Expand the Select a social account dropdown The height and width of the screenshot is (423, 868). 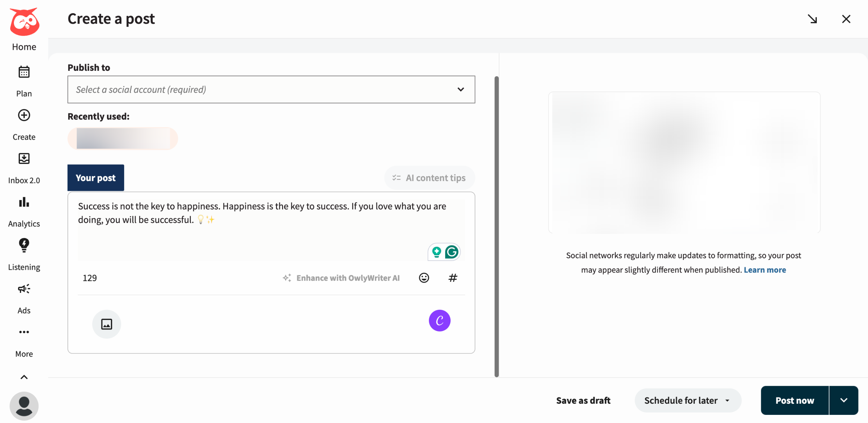[271, 89]
